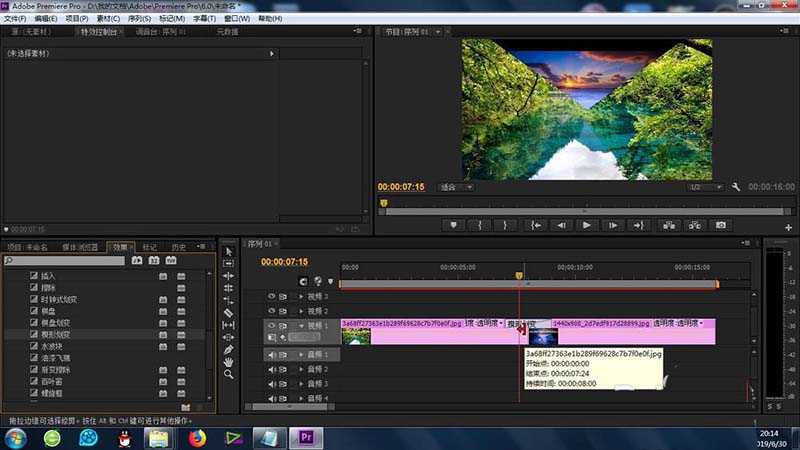Filter effects by Accelerated Effects badge
Viewport: 800px width, 450px height.
(x=137, y=260)
